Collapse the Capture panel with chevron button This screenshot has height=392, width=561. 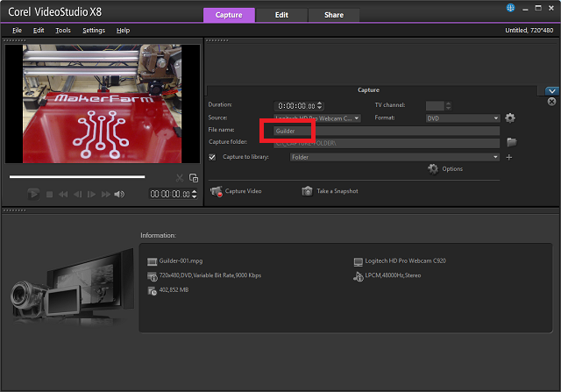[551, 91]
